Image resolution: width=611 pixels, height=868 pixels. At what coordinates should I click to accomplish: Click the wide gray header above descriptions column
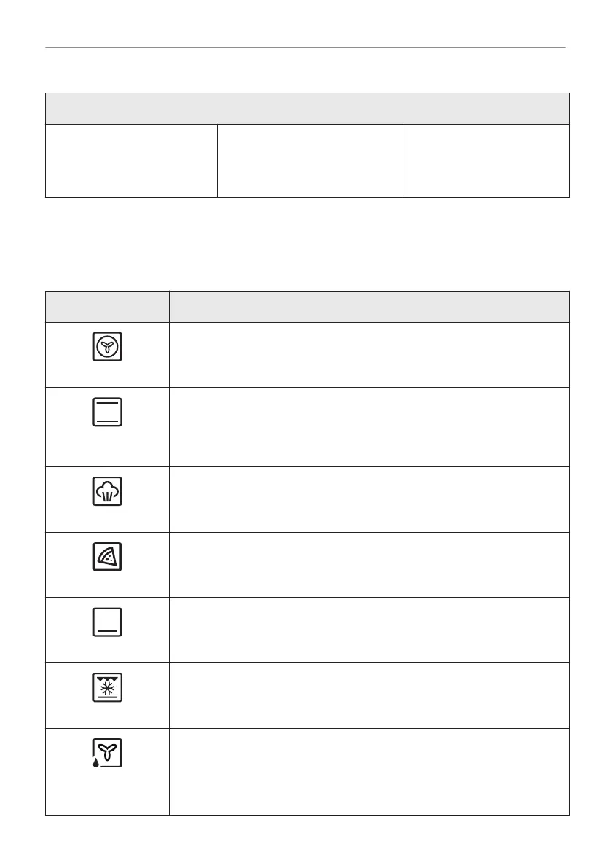pos(368,307)
